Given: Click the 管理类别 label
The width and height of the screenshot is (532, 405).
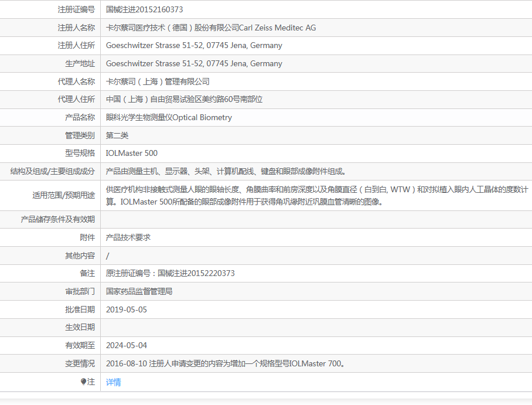Looking at the screenshot, I should 80,135.
